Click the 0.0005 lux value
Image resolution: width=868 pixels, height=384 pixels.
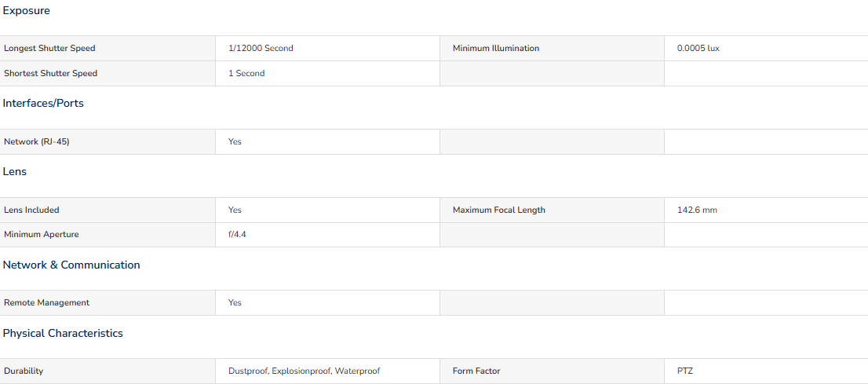(698, 48)
